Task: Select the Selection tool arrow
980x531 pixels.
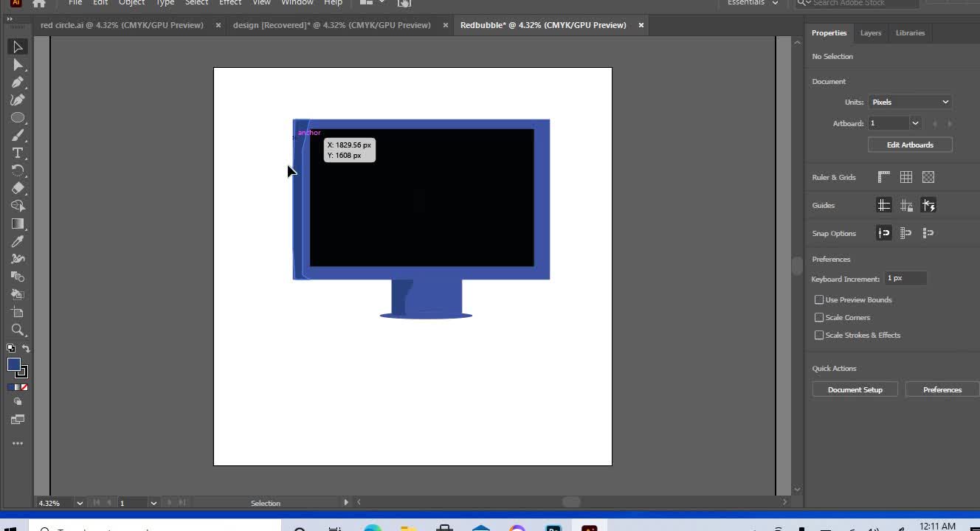Action: pyautogui.click(x=18, y=47)
